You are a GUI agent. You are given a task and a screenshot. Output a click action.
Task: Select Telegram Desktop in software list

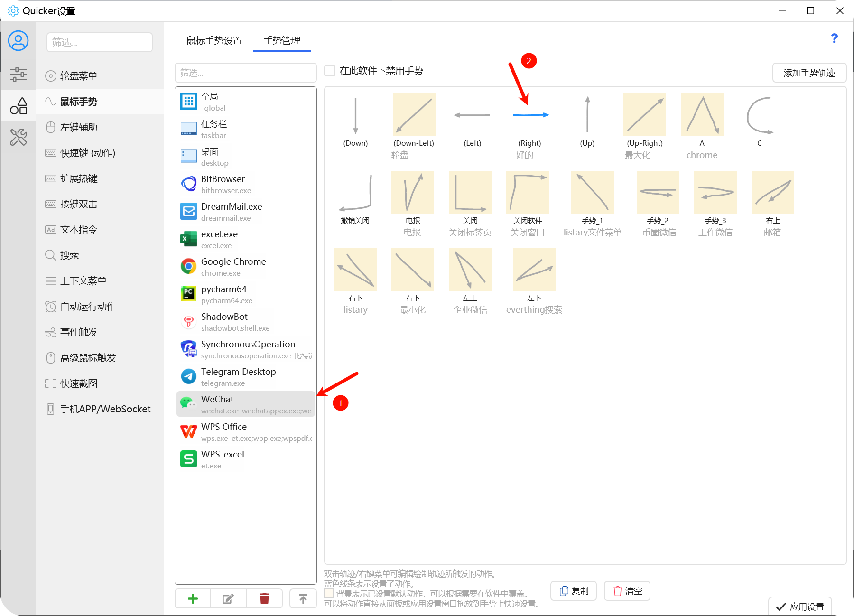click(x=246, y=377)
